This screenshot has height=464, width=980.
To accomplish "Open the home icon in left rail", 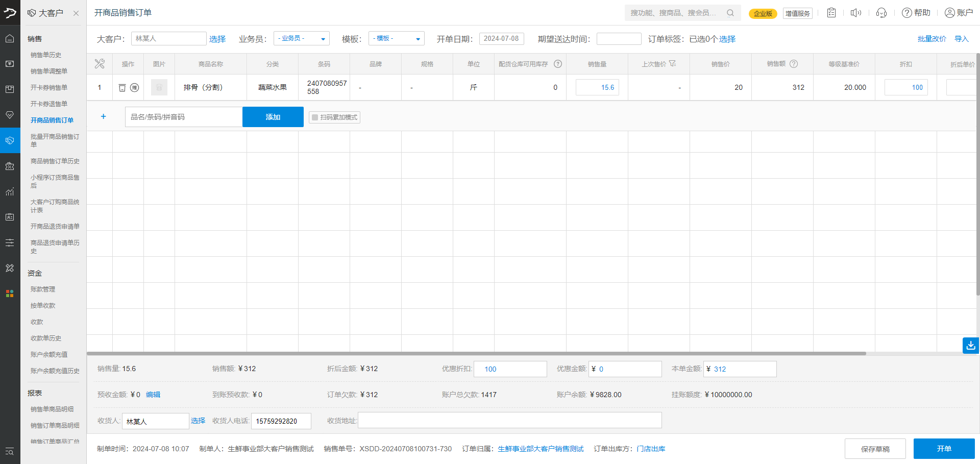I will [x=10, y=38].
